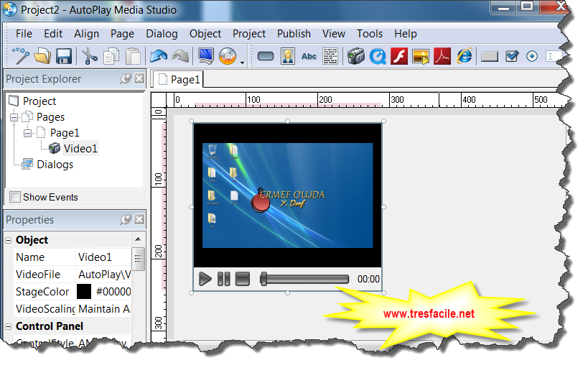
Task: Switch to the Page1 tab
Action: click(179, 79)
